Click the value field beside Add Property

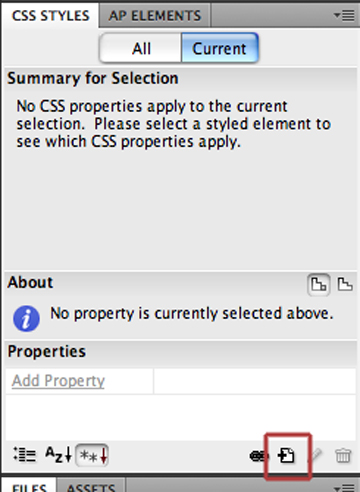click(x=255, y=381)
